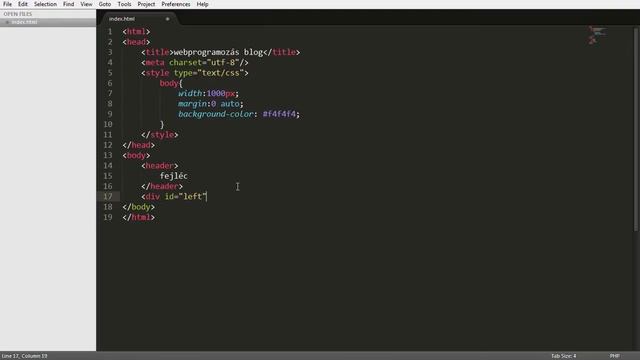Image resolution: width=640 pixels, height=360 pixels.
Task: Click the body{ selector on line 6
Action: pos(171,83)
